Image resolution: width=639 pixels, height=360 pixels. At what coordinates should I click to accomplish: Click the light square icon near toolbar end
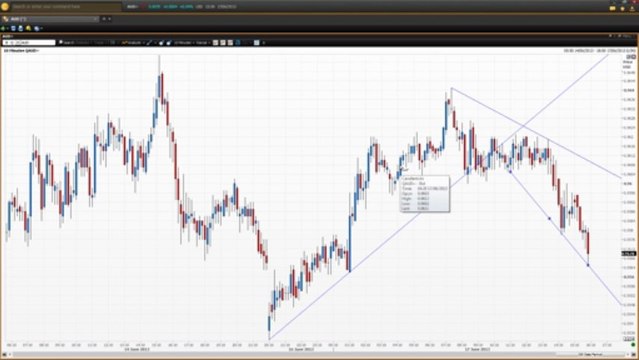point(257,42)
